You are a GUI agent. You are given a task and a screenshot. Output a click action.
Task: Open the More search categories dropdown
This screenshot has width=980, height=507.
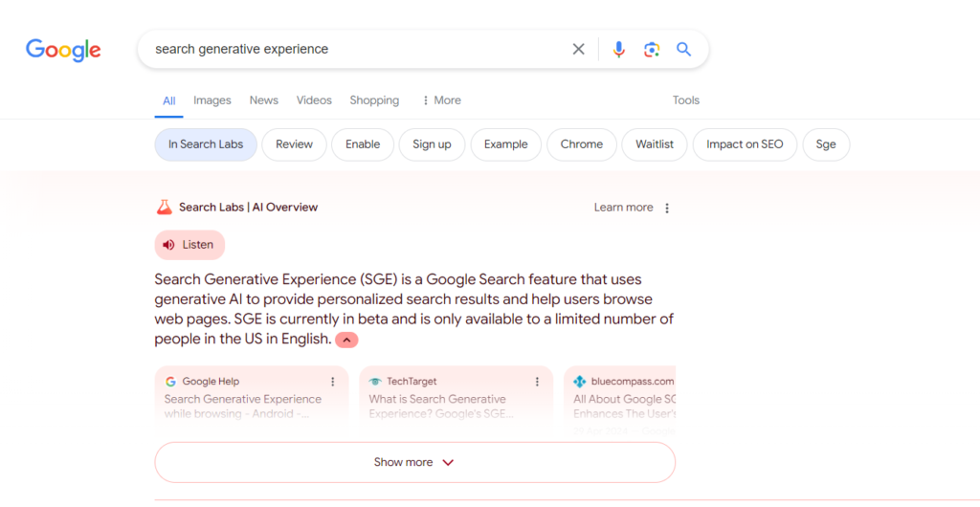click(441, 100)
